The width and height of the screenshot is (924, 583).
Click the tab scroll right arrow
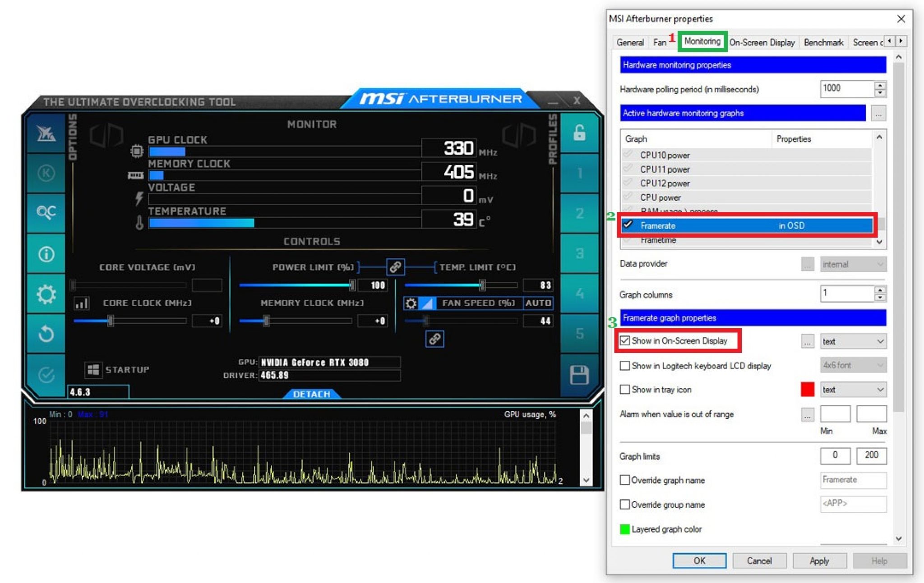coord(901,41)
